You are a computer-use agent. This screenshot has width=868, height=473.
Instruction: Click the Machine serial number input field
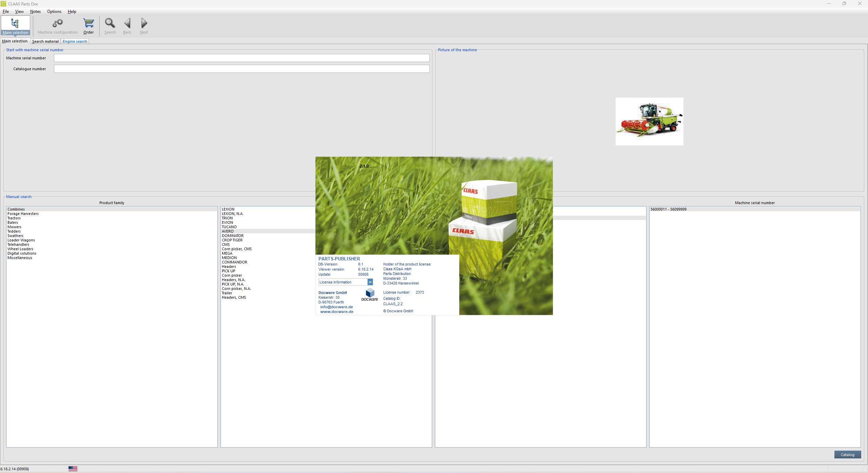tap(242, 58)
